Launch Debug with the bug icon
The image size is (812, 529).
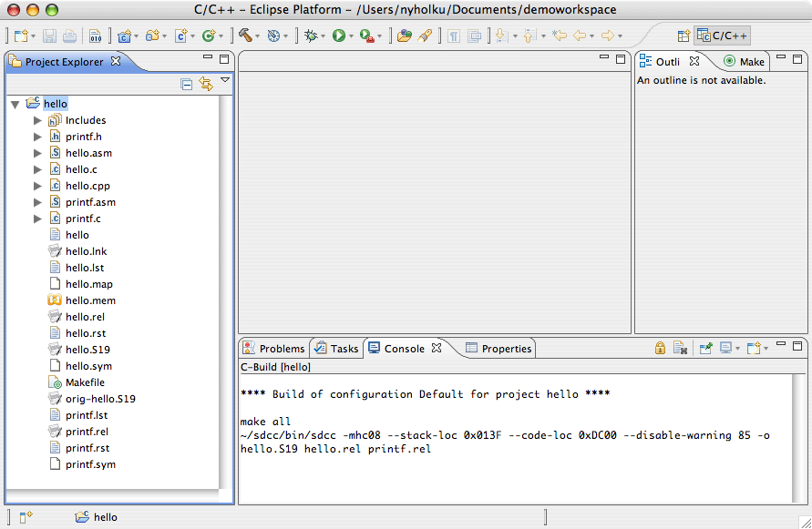(311, 36)
